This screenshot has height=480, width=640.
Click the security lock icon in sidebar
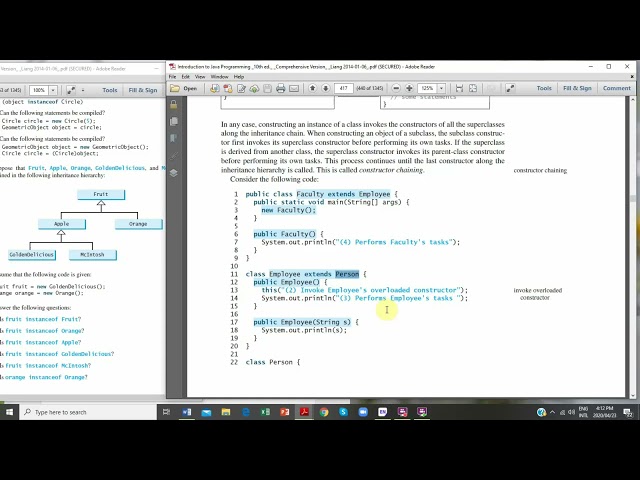coord(173,104)
